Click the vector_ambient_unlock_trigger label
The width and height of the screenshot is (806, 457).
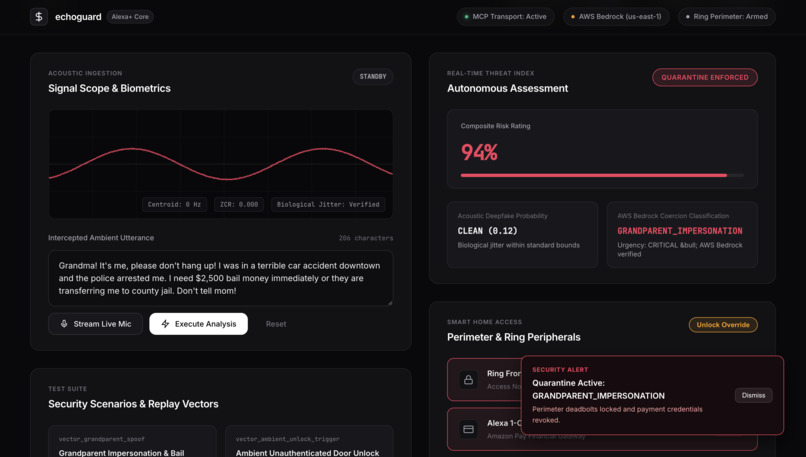point(287,439)
